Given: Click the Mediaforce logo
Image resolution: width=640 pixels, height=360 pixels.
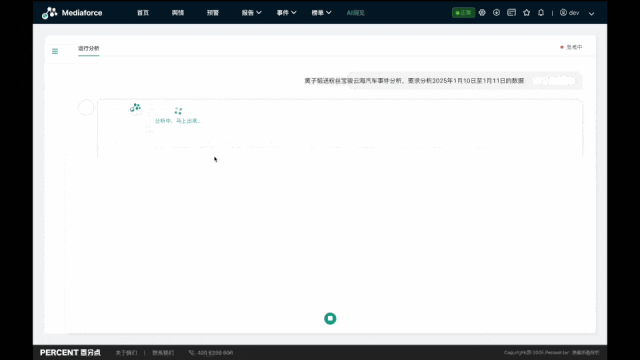Looking at the screenshot, I should pyautogui.click(x=72, y=13).
